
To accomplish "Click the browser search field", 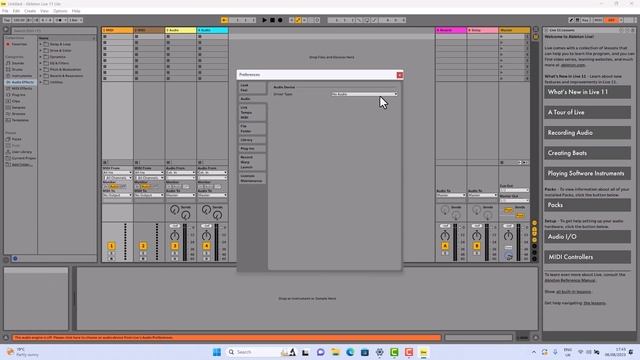I will pos(54,31).
